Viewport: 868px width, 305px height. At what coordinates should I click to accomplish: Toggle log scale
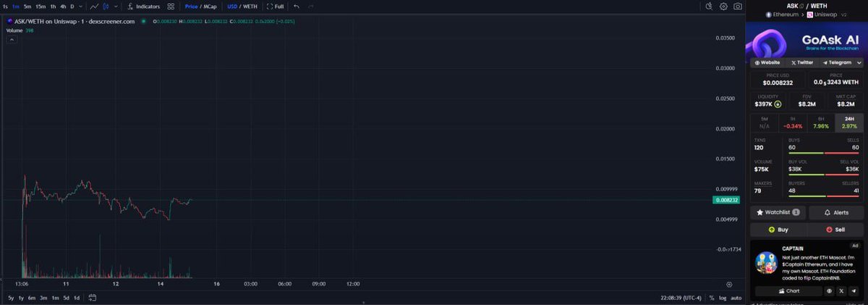tap(723, 298)
